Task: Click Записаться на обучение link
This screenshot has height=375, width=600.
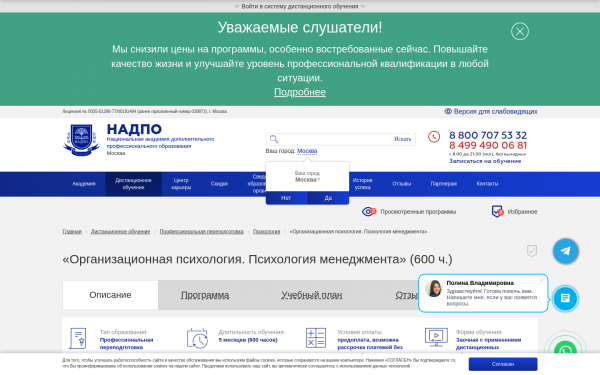Action: [x=485, y=161]
